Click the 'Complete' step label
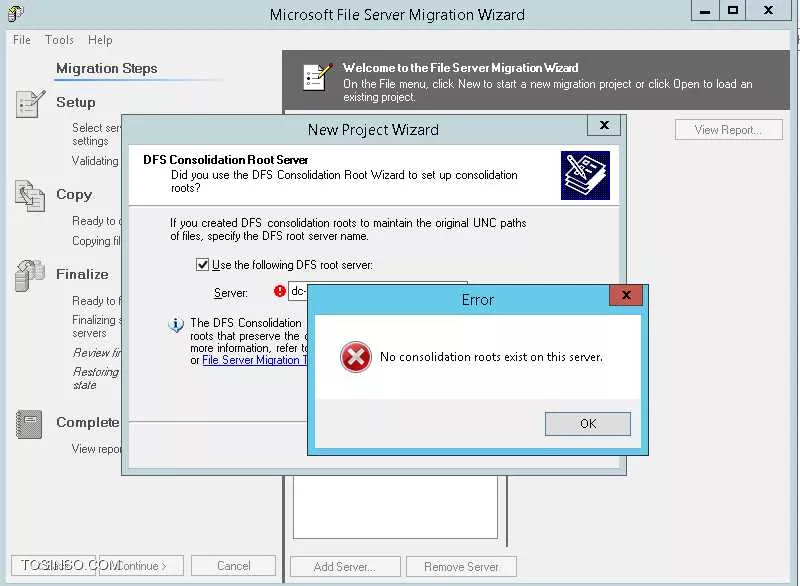This screenshot has height=586, width=800. (88, 422)
